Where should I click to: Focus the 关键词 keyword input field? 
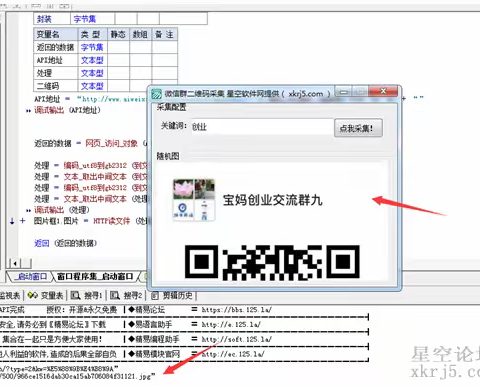[262, 127]
